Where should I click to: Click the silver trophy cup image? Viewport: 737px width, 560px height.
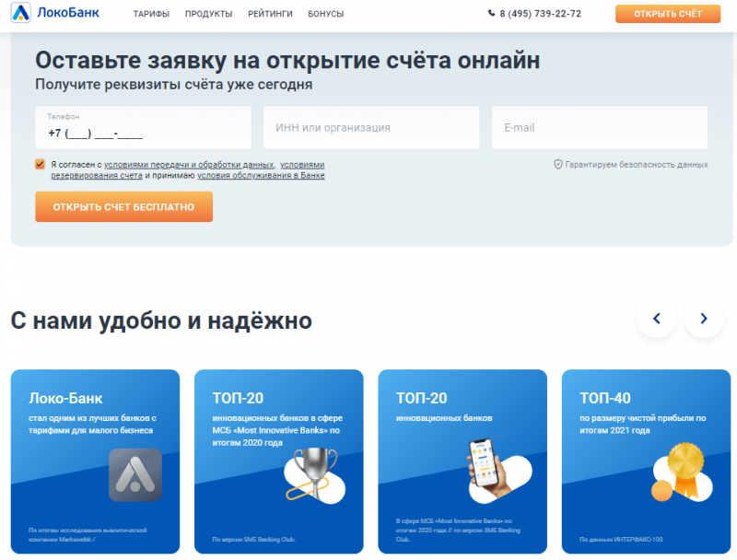coord(315,474)
